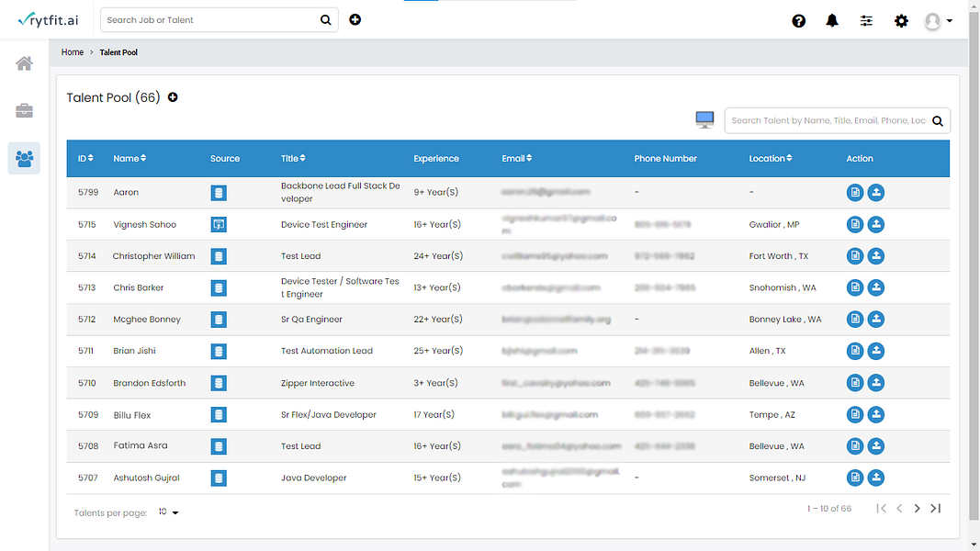Select the name Fatima Asra
This screenshot has height=551, width=980.
[140, 445]
